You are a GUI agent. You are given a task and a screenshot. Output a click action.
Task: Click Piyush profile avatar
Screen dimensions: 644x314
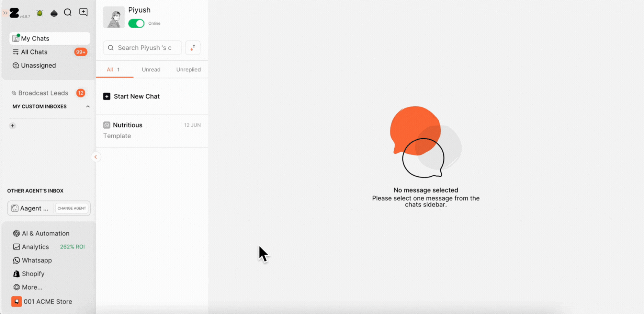[114, 17]
